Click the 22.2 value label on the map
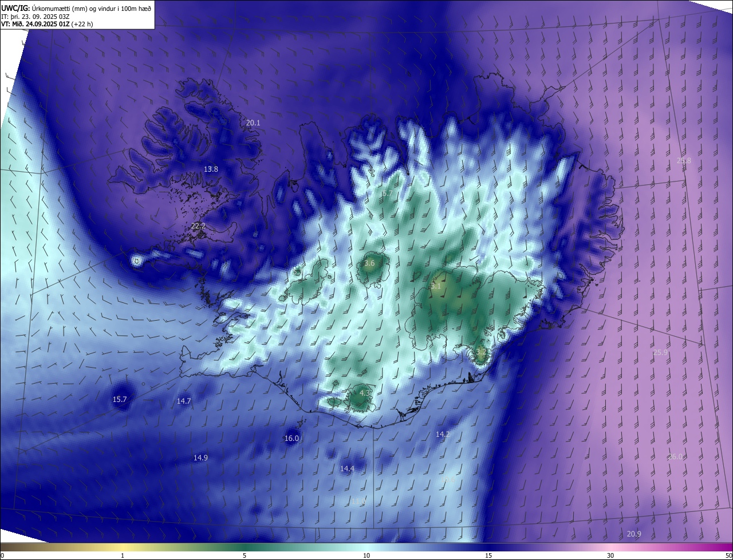733x560 pixels. point(198,226)
